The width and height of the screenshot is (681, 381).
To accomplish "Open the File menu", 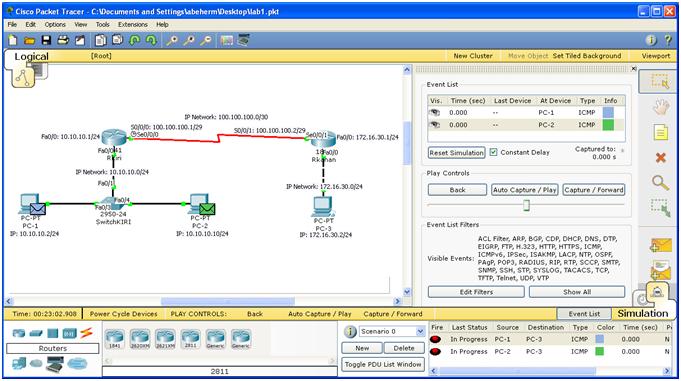I will click(x=12, y=25).
